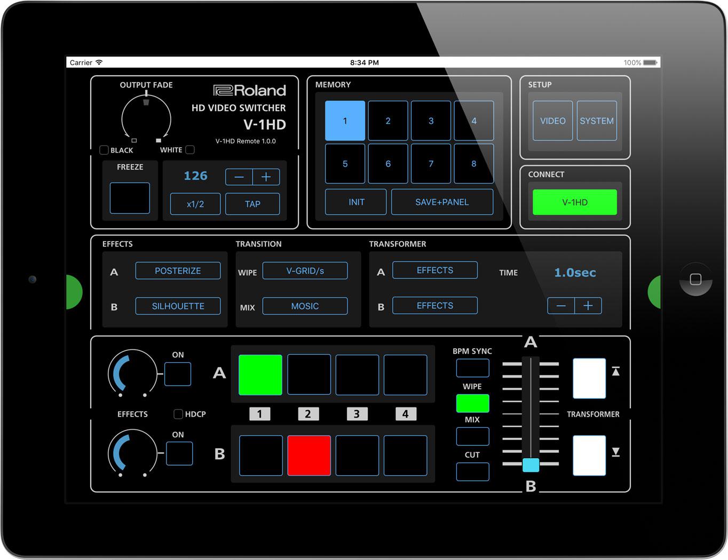Screen dimensions: 728x560
Task: Select input 1 on bus B
Action: coord(260,455)
